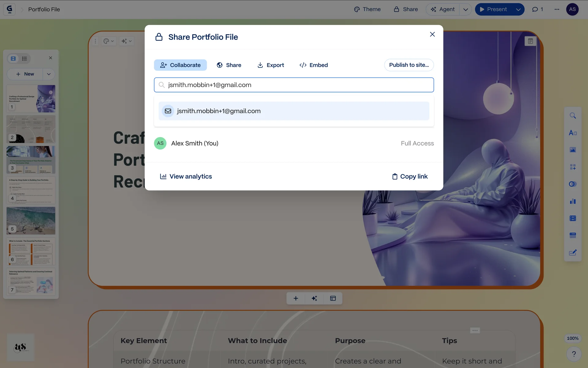Viewport: 588px width, 368px height.
Task: Expand the Agent dropdown chevron
Action: point(466,9)
